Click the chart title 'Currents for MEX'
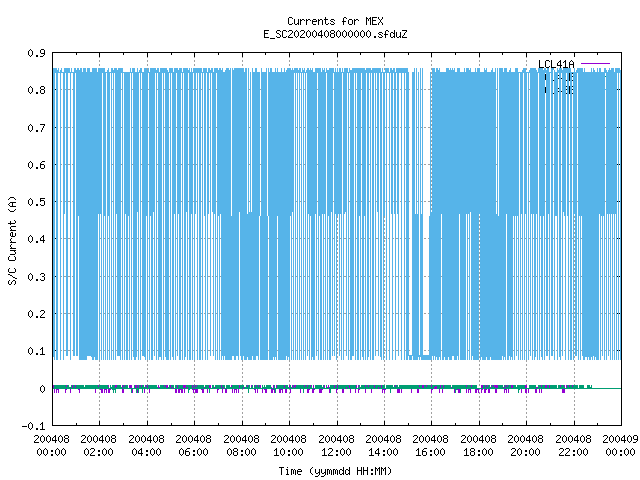 [335, 21]
